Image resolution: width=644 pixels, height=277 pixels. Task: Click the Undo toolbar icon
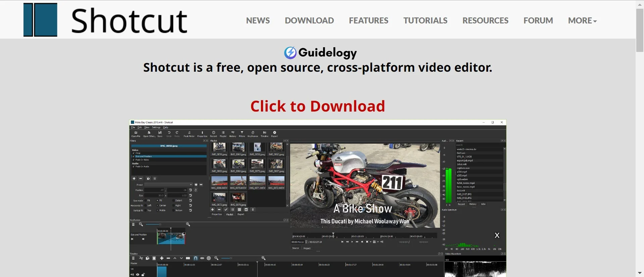169,134
